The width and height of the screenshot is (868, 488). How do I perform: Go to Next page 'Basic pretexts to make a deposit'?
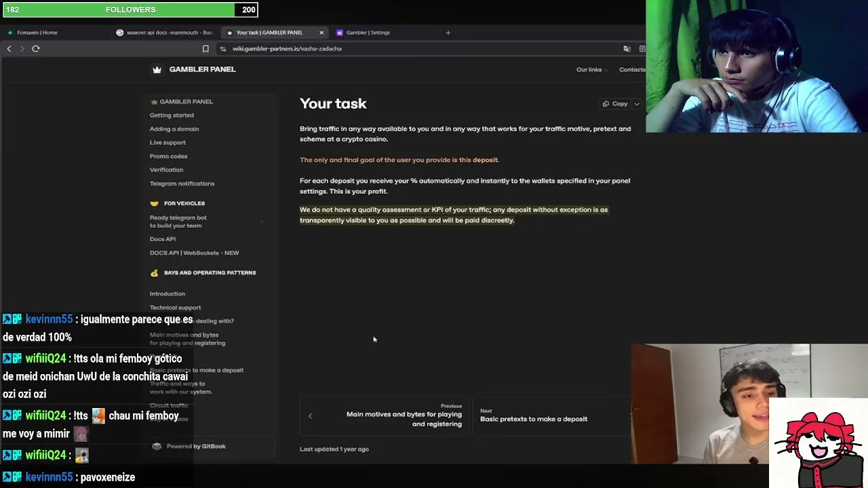click(553, 416)
